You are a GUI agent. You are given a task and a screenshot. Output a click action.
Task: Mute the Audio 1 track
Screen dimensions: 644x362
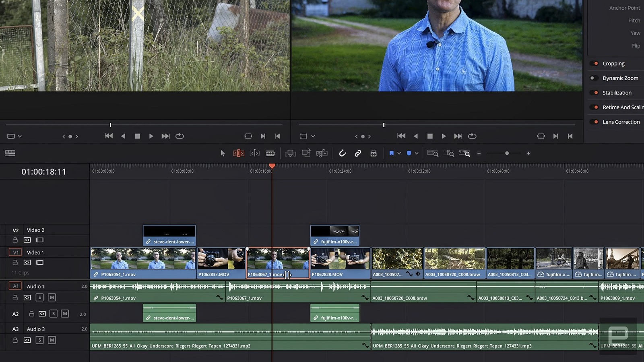click(52, 298)
